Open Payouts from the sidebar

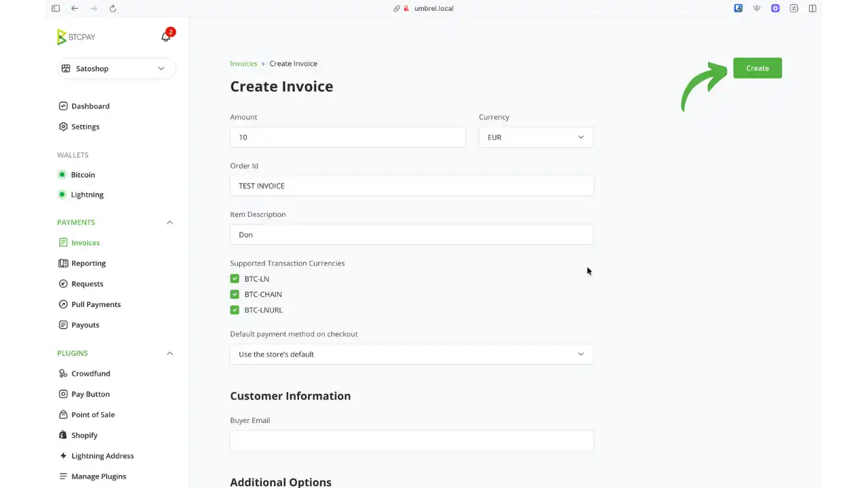click(85, 325)
